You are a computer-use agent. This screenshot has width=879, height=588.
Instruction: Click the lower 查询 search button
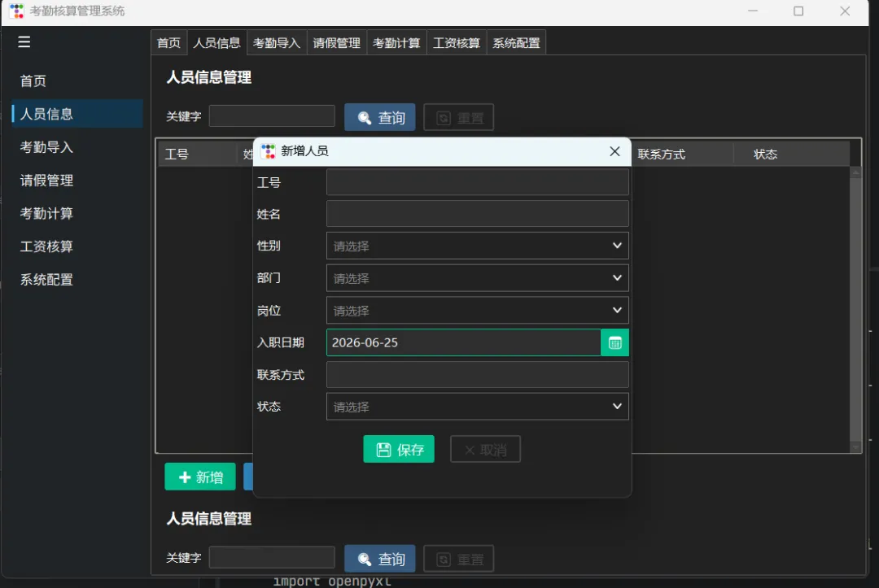pos(380,559)
